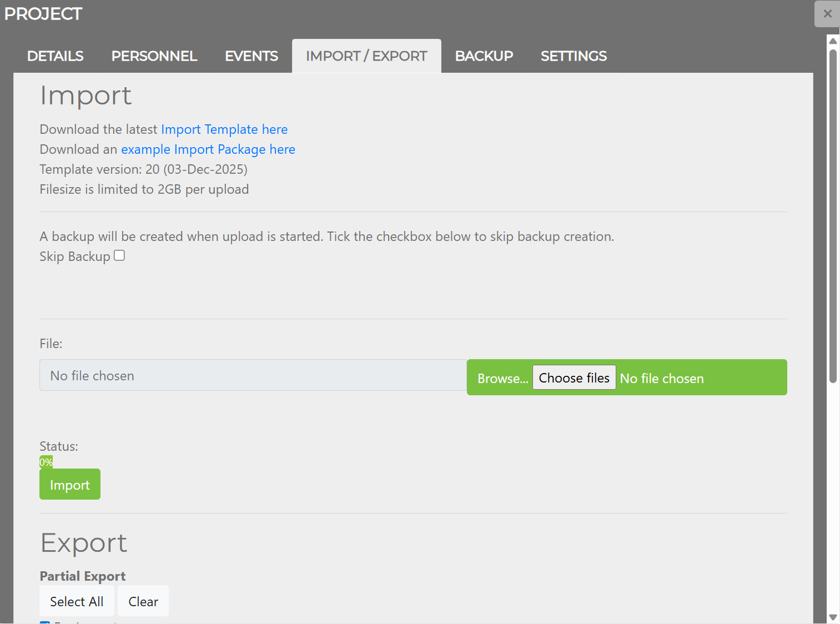
Task: Click the Clear button
Action: (143, 601)
